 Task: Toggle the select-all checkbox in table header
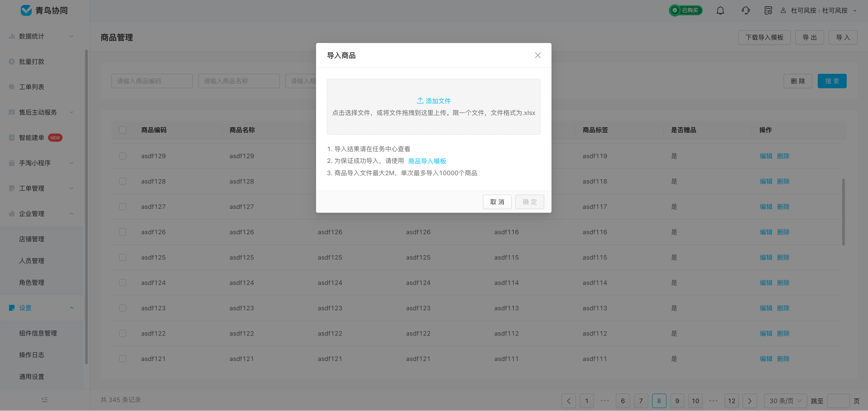(123, 130)
